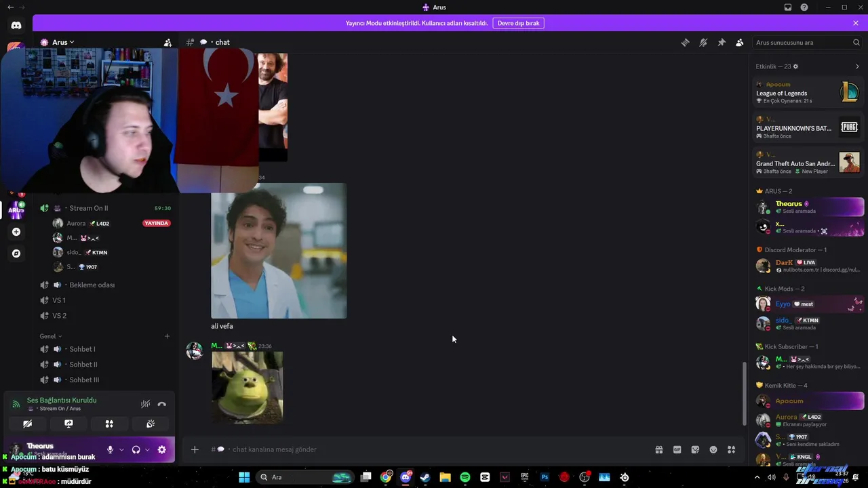The image size is (868, 488).
Task: Open the apps launcher in the message bar
Action: (731, 449)
